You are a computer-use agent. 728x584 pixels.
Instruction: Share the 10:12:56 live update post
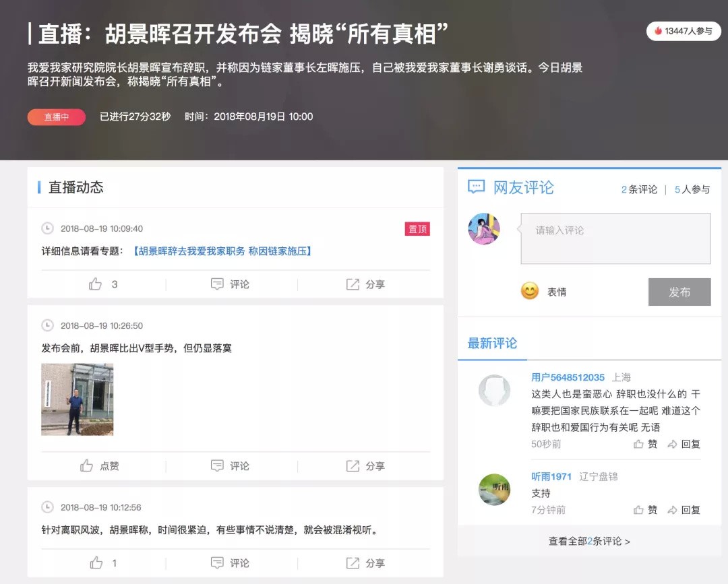pyautogui.click(x=365, y=562)
